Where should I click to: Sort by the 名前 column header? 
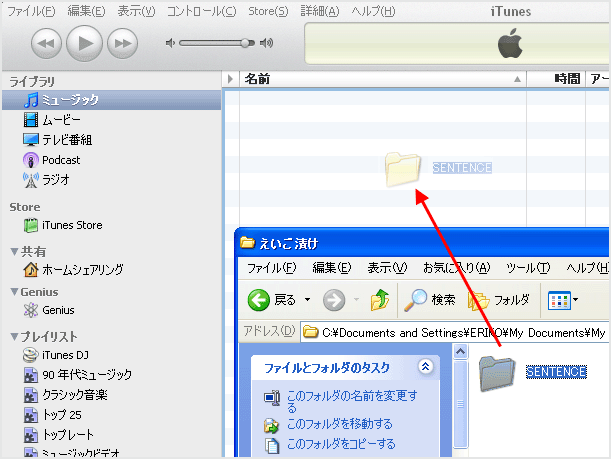(383, 79)
